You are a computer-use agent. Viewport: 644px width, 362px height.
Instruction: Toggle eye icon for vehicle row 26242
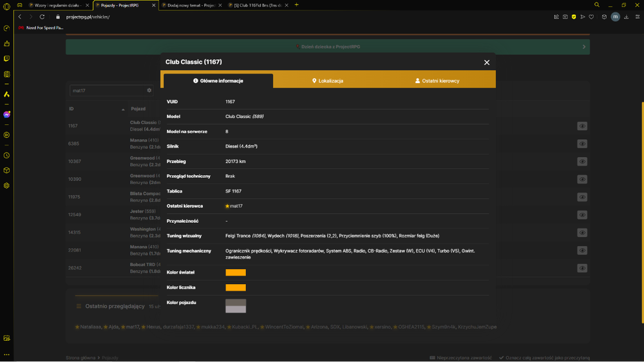click(582, 268)
